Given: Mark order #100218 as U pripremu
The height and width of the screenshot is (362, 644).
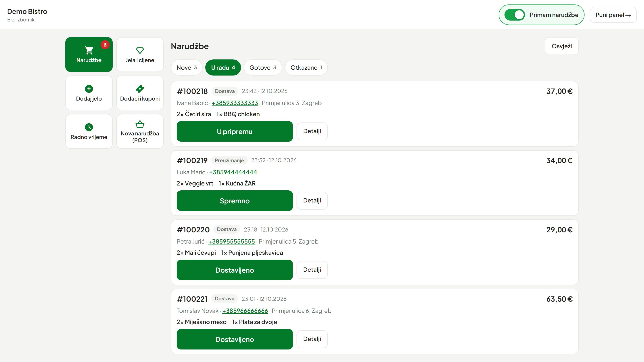Looking at the screenshot, I should pyautogui.click(x=235, y=131).
